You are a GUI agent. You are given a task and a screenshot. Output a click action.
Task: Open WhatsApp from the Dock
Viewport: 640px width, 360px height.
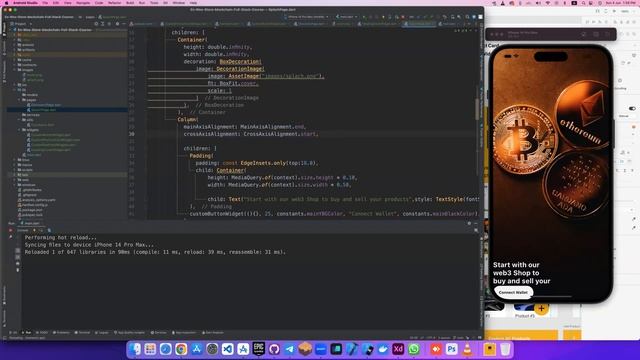pos(413,349)
